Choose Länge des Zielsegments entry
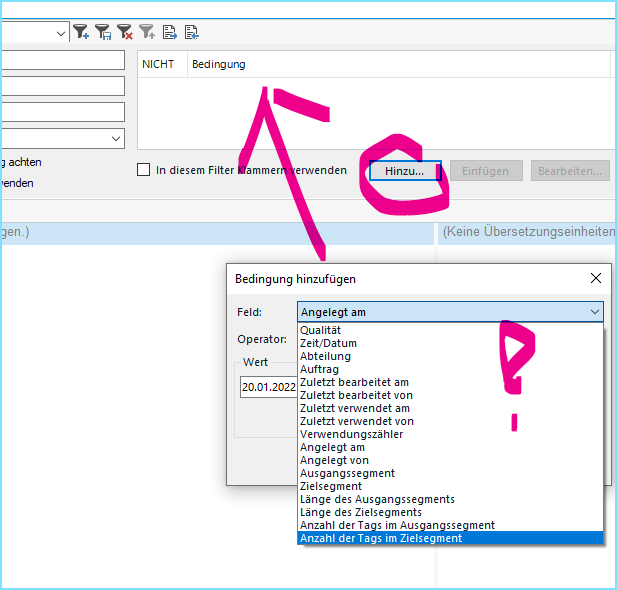Image resolution: width=617 pixels, height=590 pixels. click(450, 512)
